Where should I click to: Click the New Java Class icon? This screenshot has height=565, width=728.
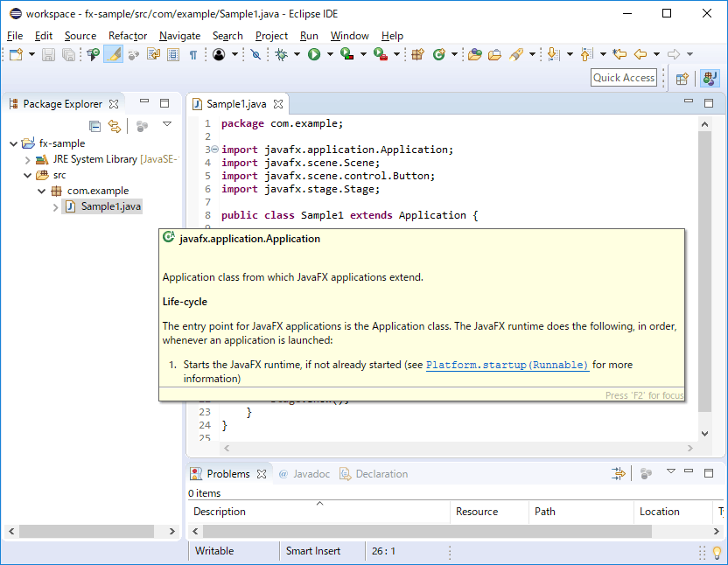438,54
